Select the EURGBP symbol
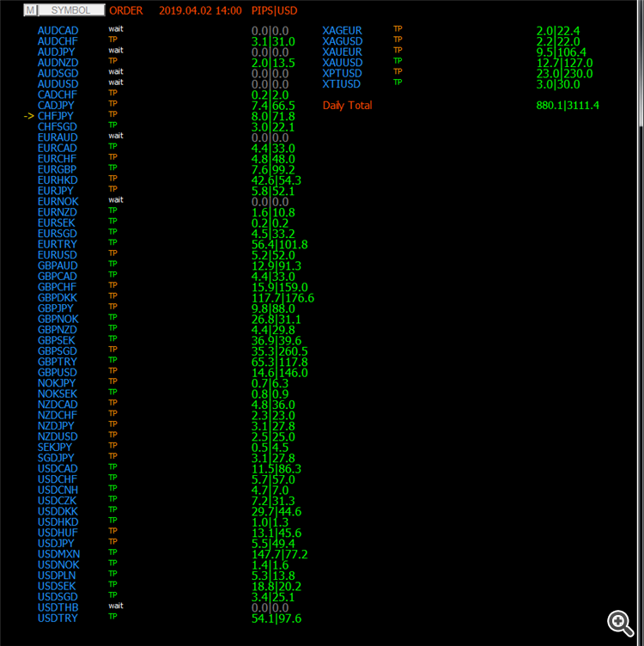Viewport: 644px width, 646px height. [57, 170]
